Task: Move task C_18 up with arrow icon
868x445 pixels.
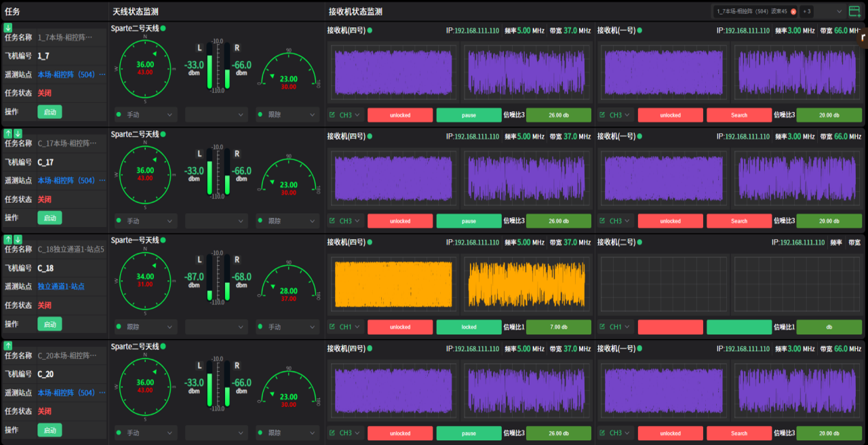Action: pos(8,239)
